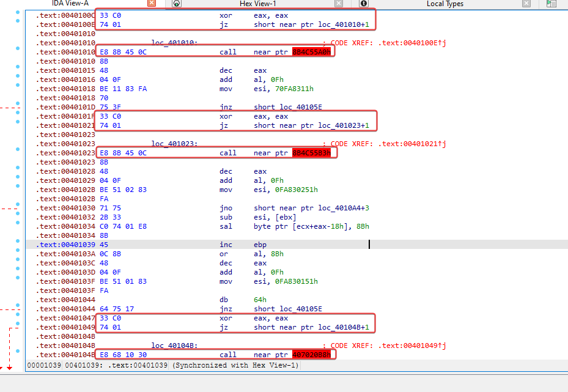Viewport: 568px width, 392px height.
Task: Switch to the IDA View-A tab
Action: [70, 3]
